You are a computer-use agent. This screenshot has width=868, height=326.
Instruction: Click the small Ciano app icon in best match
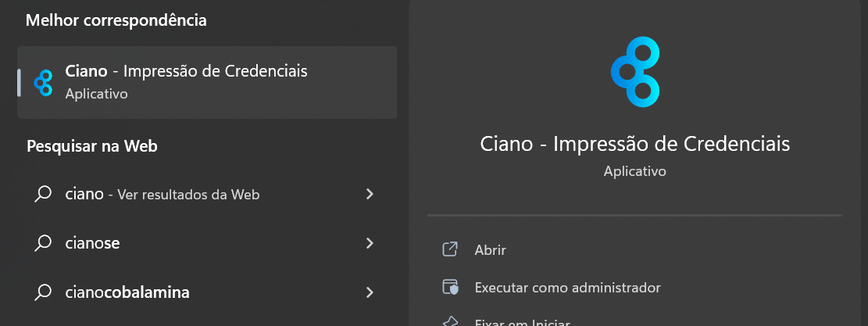(43, 82)
